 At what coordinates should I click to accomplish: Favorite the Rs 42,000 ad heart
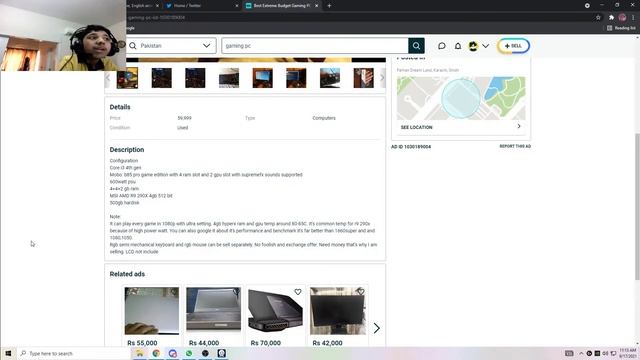click(360, 292)
